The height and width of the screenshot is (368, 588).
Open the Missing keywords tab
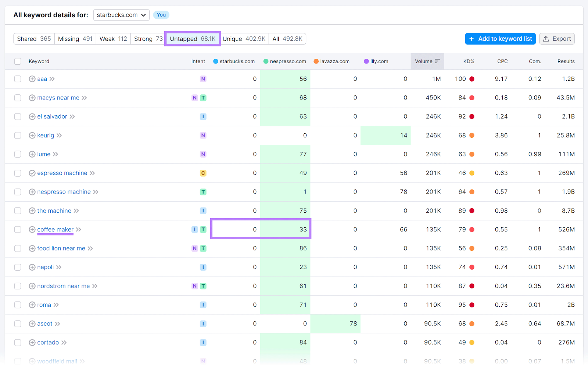click(75, 39)
